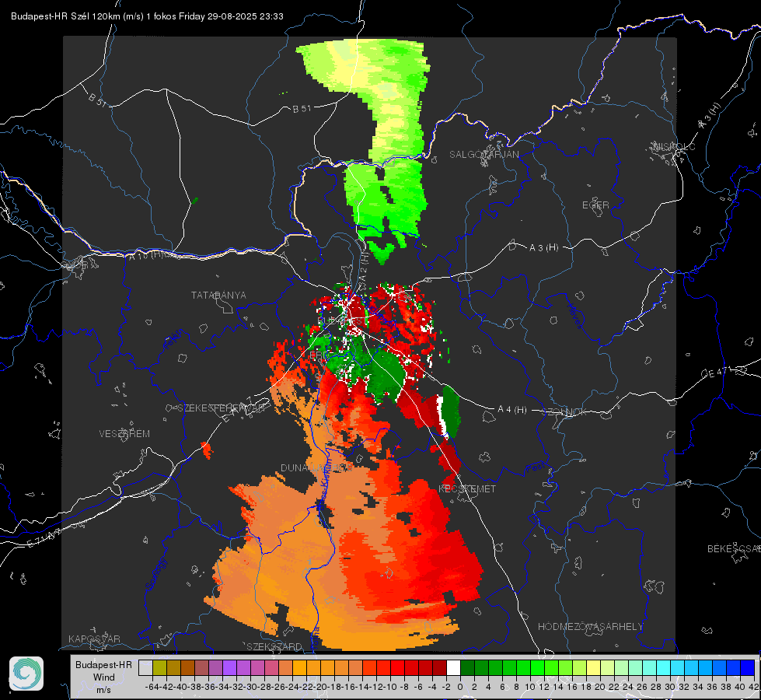Click the '-64' legend value
Image resolution: width=761 pixels, height=700 pixels.
pyautogui.click(x=152, y=687)
